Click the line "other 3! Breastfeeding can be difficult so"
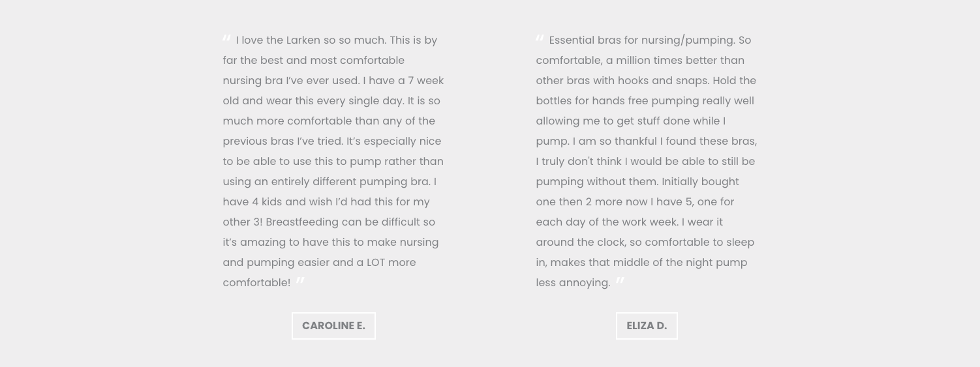The height and width of the screenshot is (367, 980). (329, 222)
